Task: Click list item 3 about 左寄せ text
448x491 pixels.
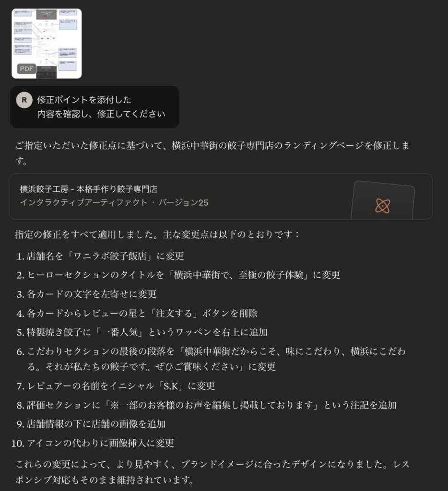Action: click(86, 294)
